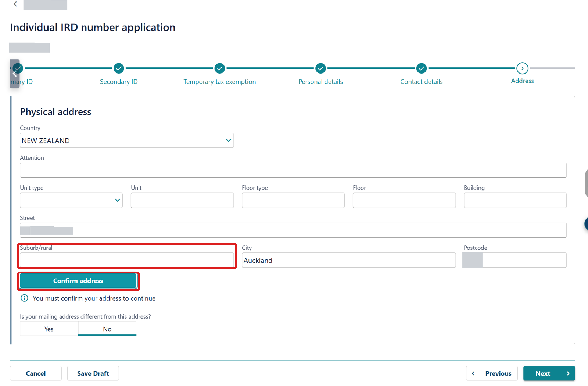Click the Contact details step checkmark

click(422, 68)
